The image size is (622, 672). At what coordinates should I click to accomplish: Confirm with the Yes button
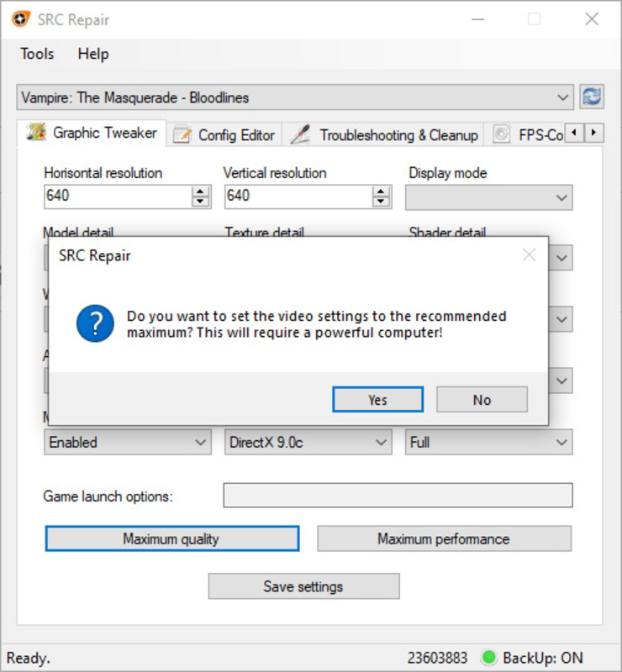tap(377, 400)
